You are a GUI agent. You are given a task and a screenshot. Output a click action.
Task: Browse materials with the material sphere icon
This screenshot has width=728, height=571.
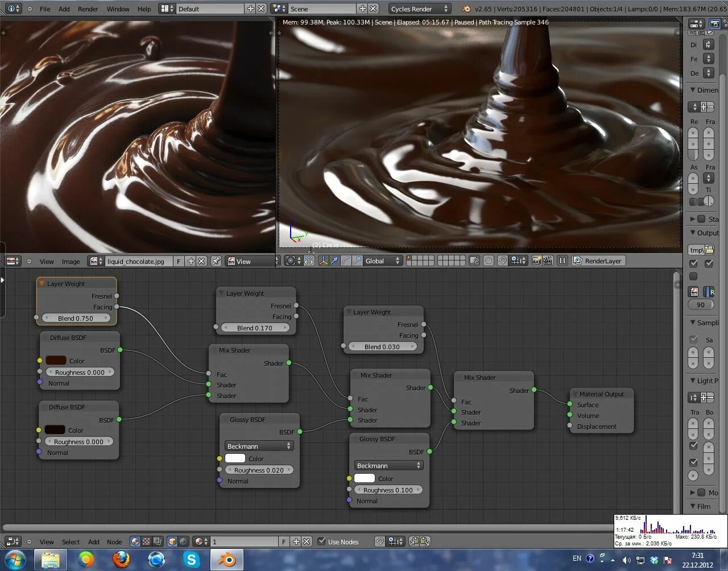201,541
